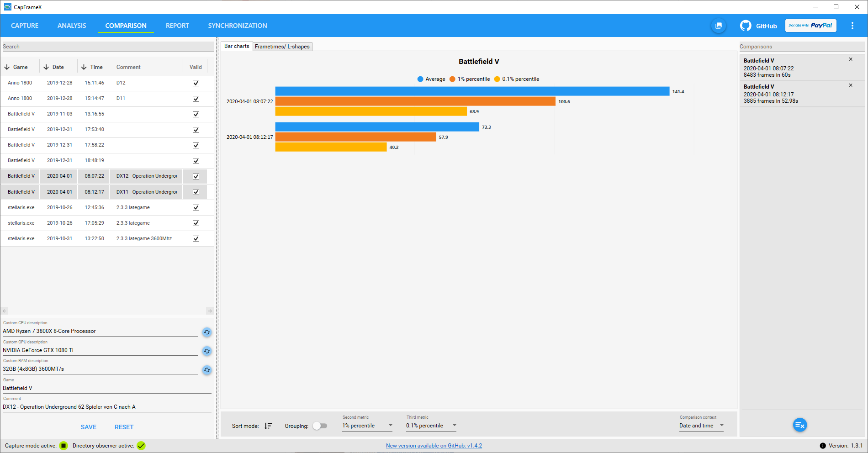This screenshot has width=868, height=453.
Task: Click the Custom RAM description field
Action: click(100, 369)
